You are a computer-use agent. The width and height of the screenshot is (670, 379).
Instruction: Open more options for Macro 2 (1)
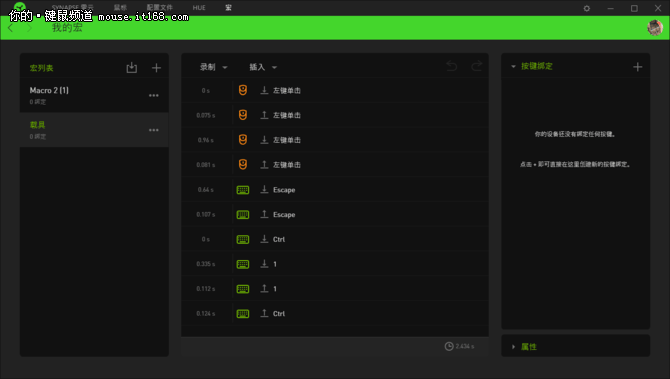coord(153,95)
